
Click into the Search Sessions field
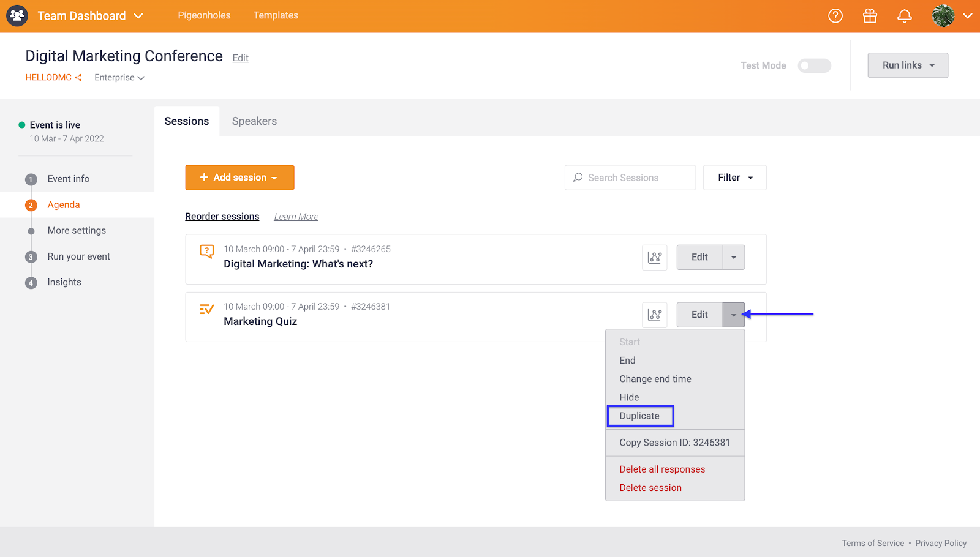coord(631,178)
